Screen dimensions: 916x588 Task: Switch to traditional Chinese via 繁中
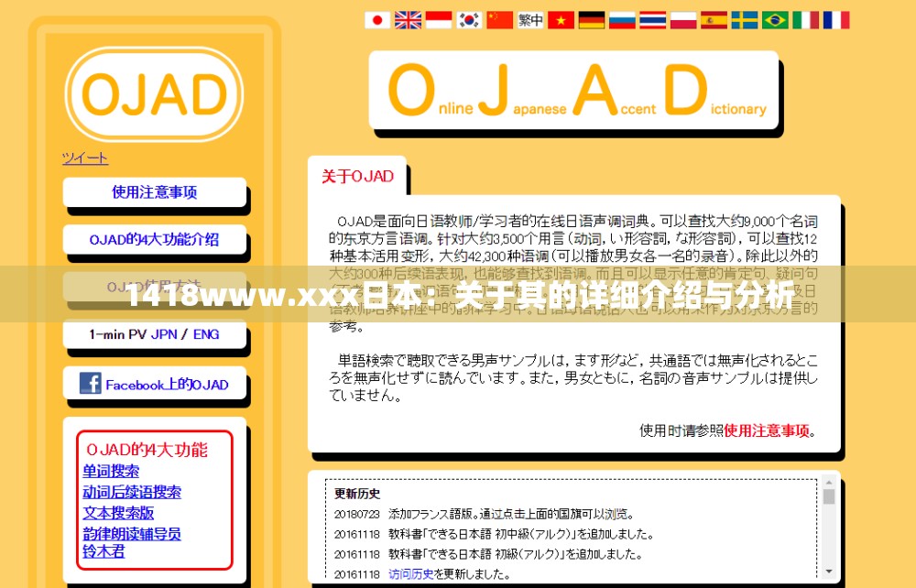[529, 18]
